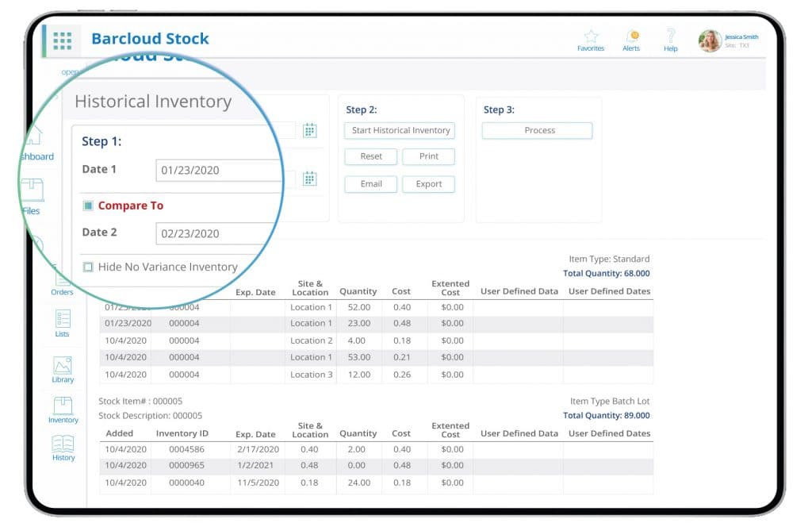Image resolution: width=812 pixels, height=523 pixels.
Task: Click Total Quantity: 68.000 text
Action: click(x=606, y=273)
